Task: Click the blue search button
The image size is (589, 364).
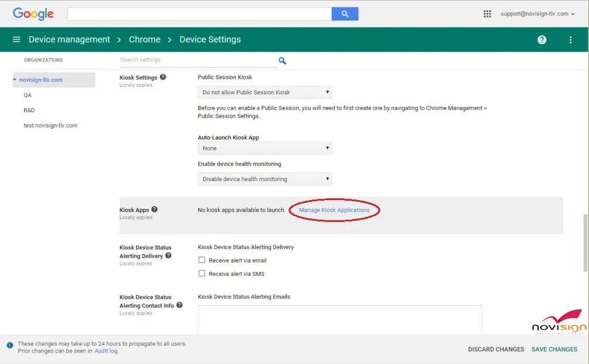Action: (345, 13)
